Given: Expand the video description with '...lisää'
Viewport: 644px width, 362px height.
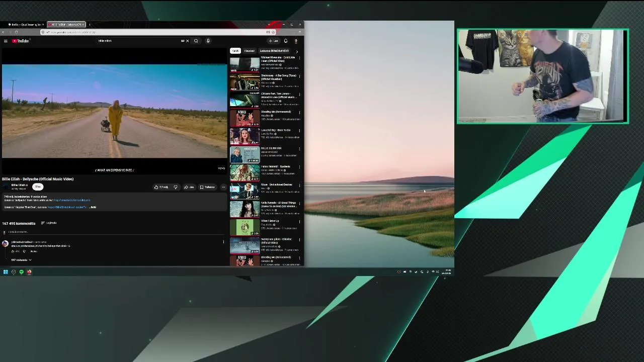Looking at the screenshot, I should [x=93, y=207].
